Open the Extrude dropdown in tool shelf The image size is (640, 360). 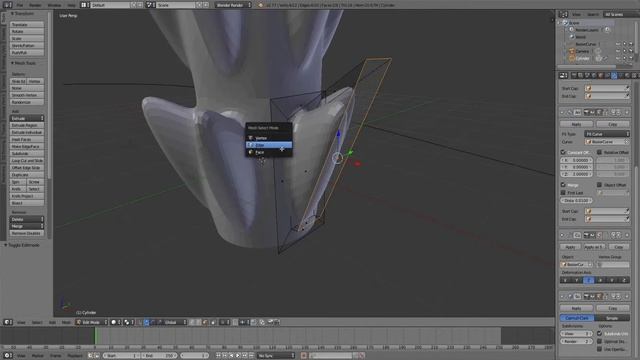pos(27,118)
